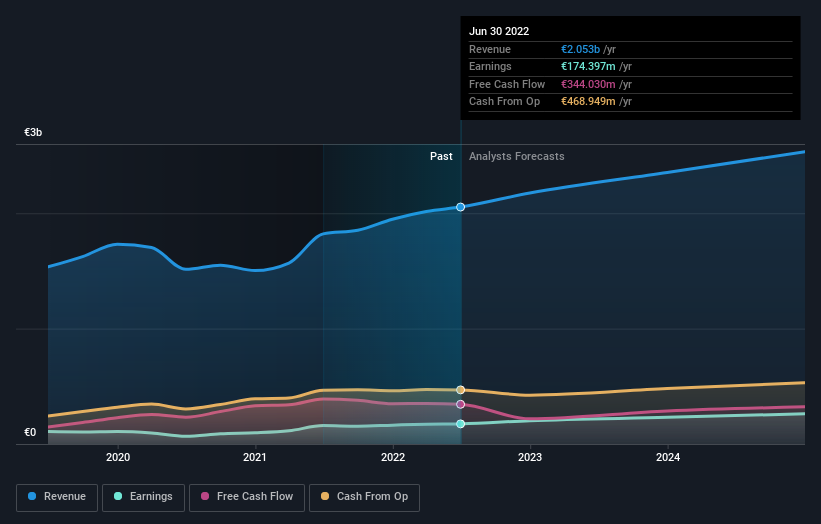Click the Jun 30 2022 tooltip date
Viewport: 821px width, 524px height.
tap(499, 31)
